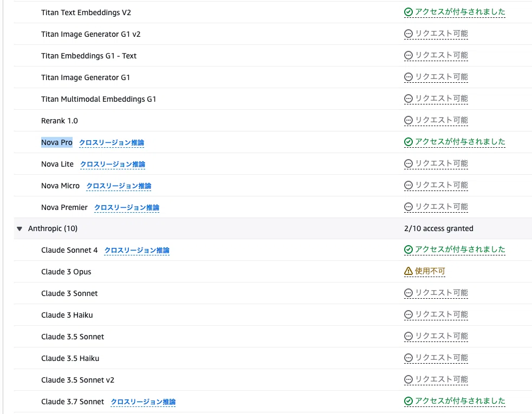Screen dimensions: 532x414
Task: Click status icon for Nova Premier
Action: [408, 207]
